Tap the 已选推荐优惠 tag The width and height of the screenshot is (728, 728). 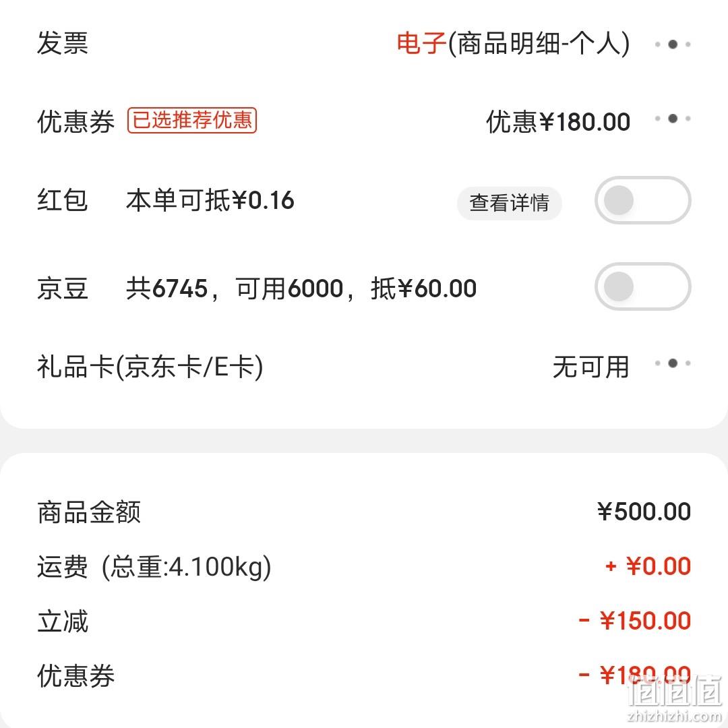(x=191, y=120)
